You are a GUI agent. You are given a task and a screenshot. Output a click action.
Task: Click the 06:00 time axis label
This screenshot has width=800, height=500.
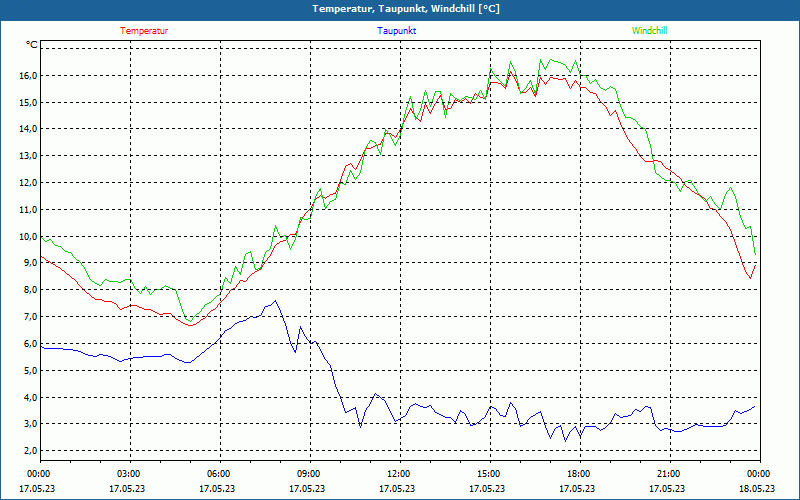point(220,474)
